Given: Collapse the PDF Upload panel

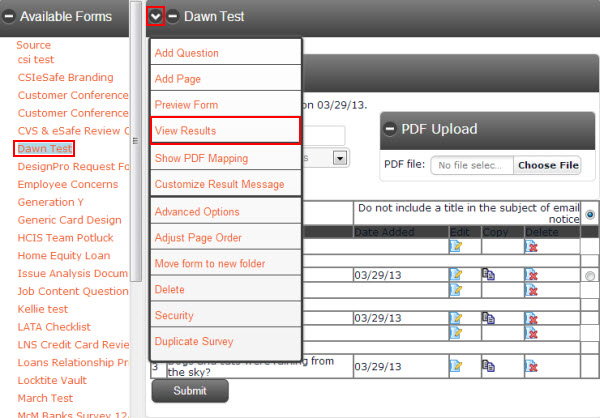Looking at the screenshot, I should pyautogui.click(x=390, y=129).
